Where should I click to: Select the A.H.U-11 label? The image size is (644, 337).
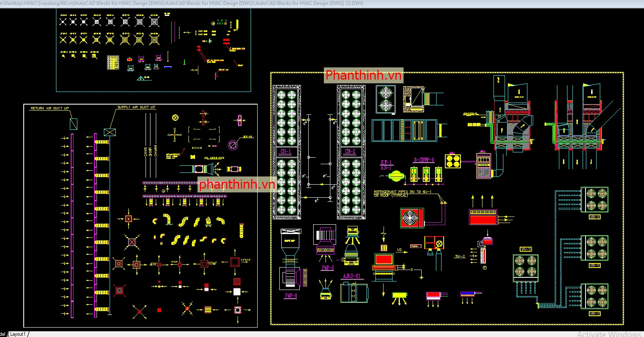(352, 276)
